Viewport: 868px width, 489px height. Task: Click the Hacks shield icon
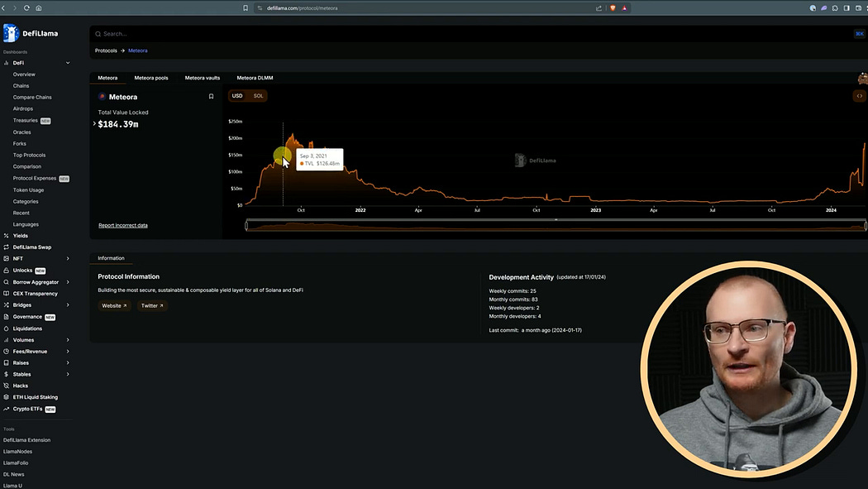6,386
